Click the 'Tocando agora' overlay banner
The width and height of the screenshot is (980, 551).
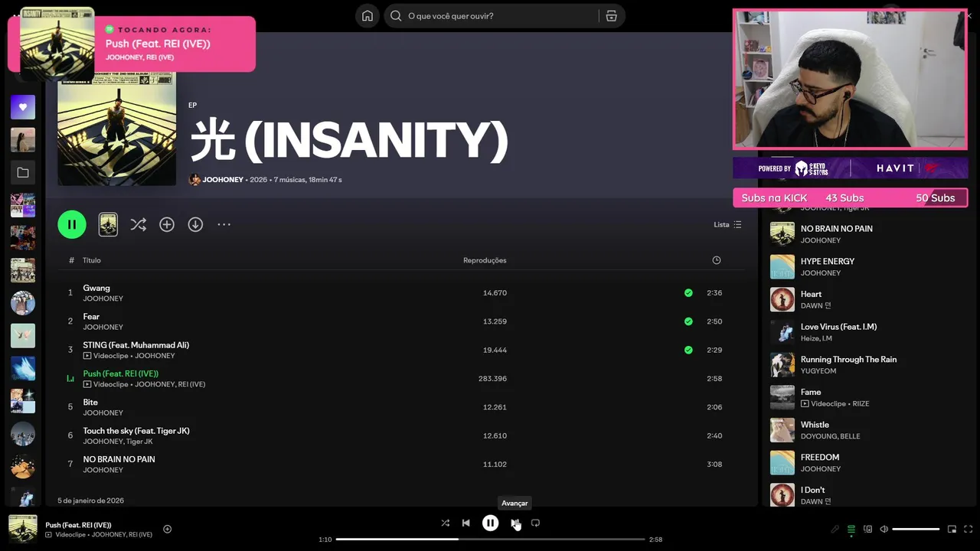[x=132, y=44]
